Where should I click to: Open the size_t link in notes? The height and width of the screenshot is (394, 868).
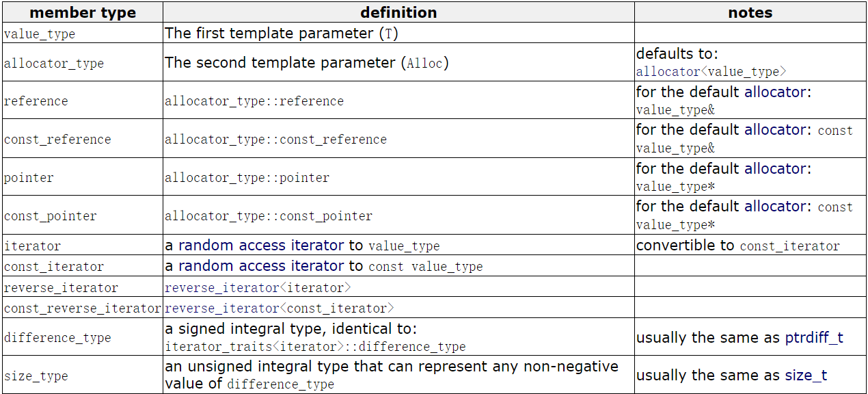coord(806,376)
